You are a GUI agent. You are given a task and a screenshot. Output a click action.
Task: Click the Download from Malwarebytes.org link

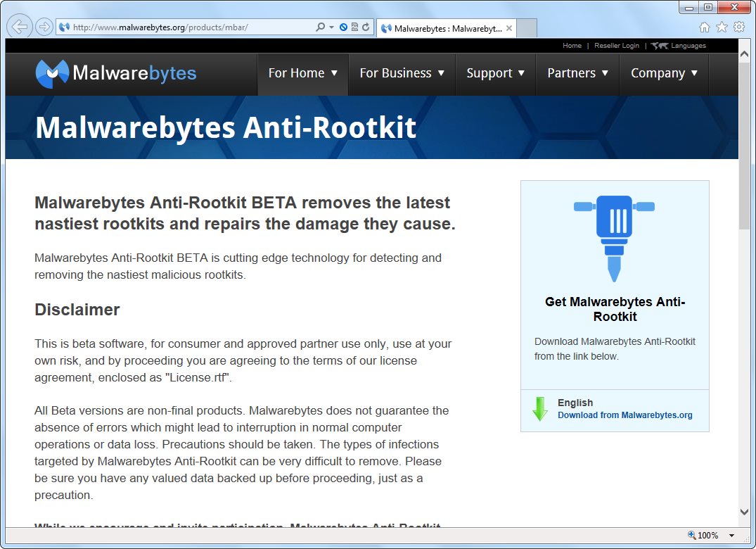[x=625, y=415]
